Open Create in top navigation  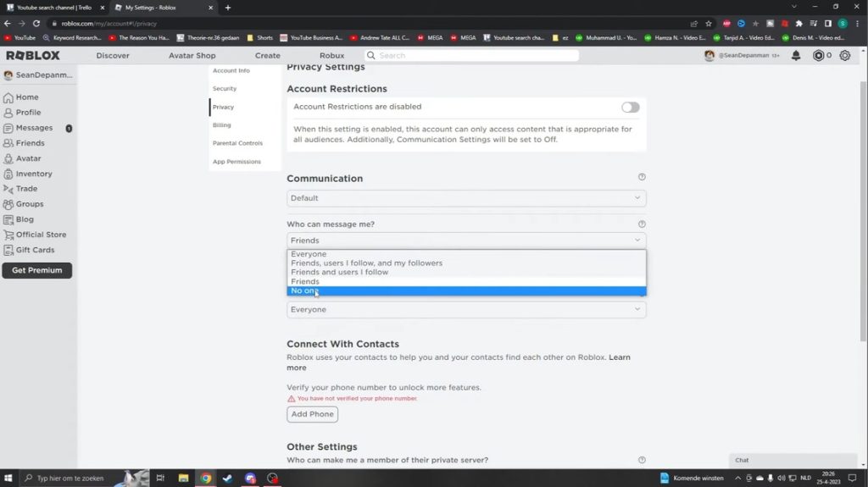click(x=267, y=55)
